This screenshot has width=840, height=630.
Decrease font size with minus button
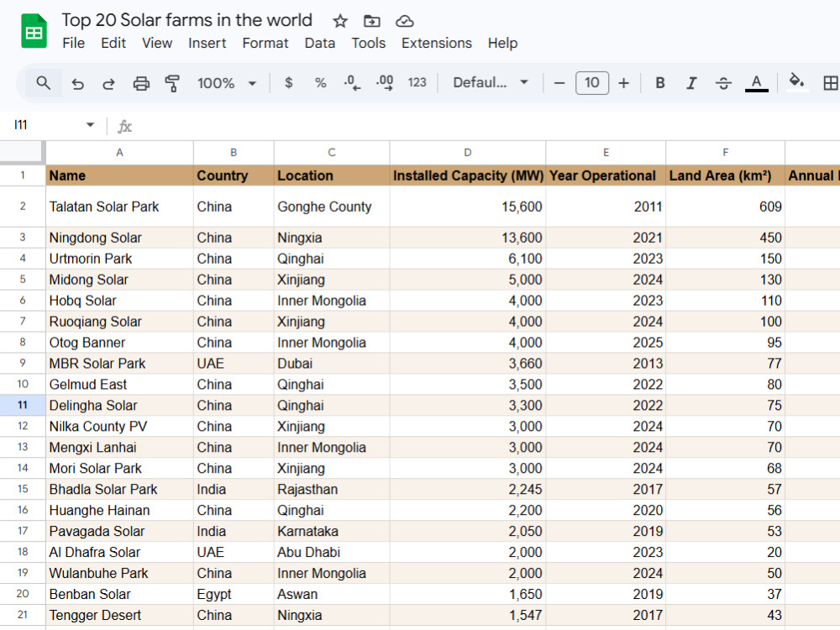559,83
